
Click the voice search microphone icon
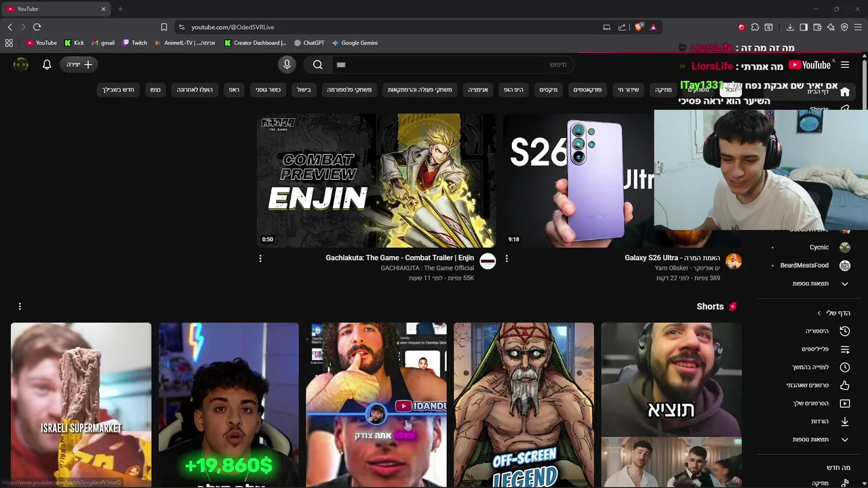287,64
